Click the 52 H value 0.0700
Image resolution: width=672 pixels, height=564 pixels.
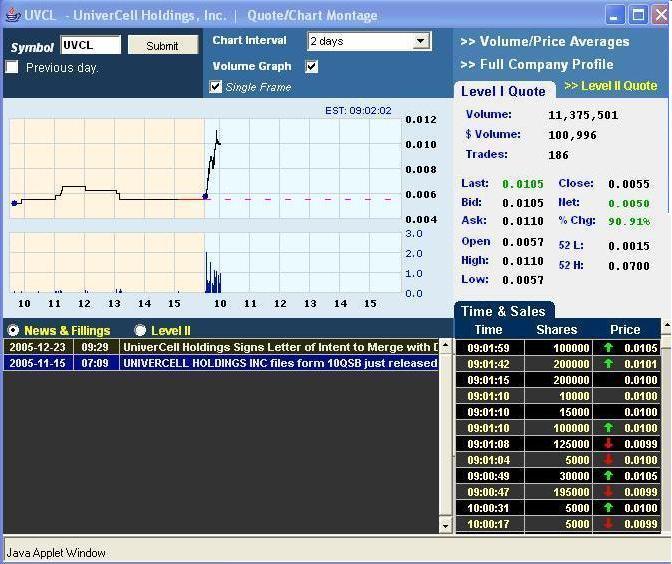point(629,266)
